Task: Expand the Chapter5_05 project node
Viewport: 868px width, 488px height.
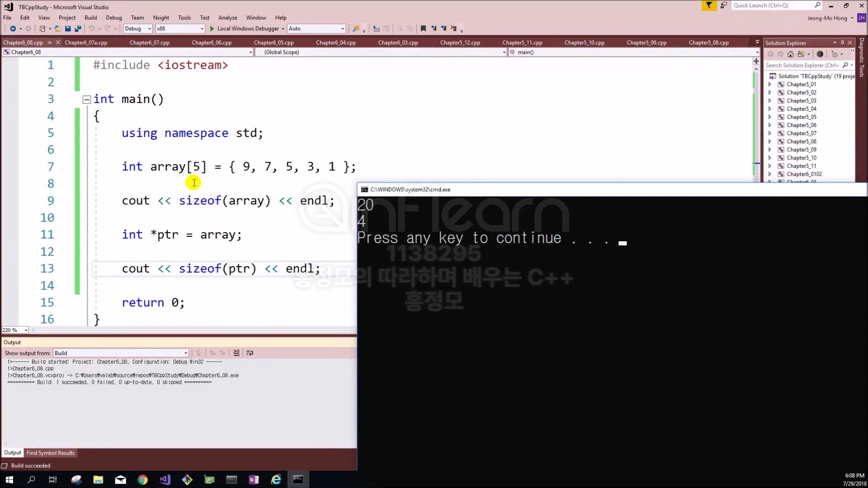Action: (x=770, y=117)
